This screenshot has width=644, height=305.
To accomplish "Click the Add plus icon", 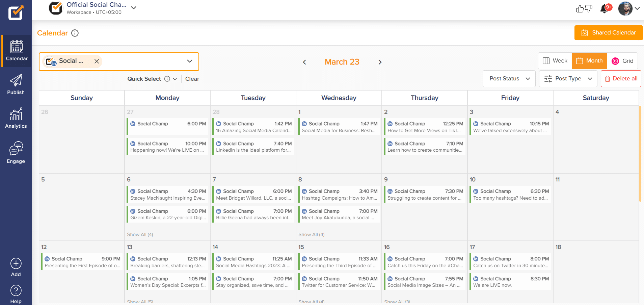I will pos(16,263).
